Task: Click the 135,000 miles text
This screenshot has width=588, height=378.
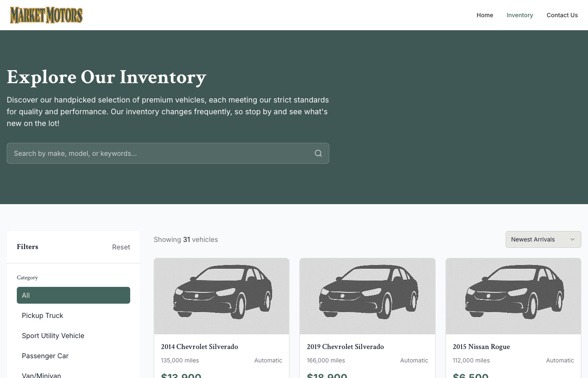Action: tap(180, 360)
